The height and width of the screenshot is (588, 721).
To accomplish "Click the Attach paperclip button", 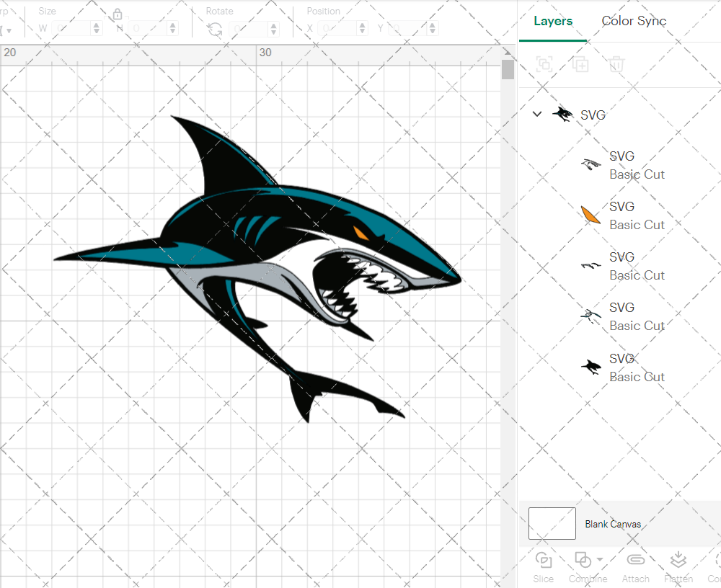I will (x=635, y=567).
